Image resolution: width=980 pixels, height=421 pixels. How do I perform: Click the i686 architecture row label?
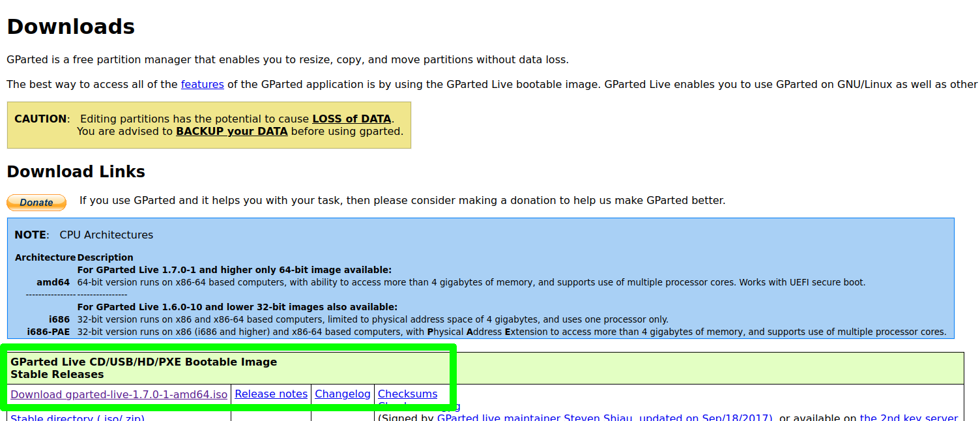click(x=59, y=320)
